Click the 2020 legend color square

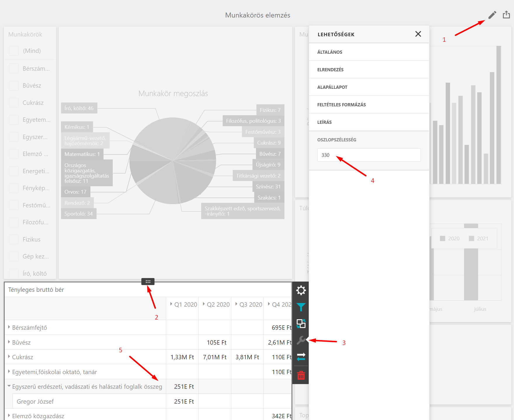coord(442,238)
